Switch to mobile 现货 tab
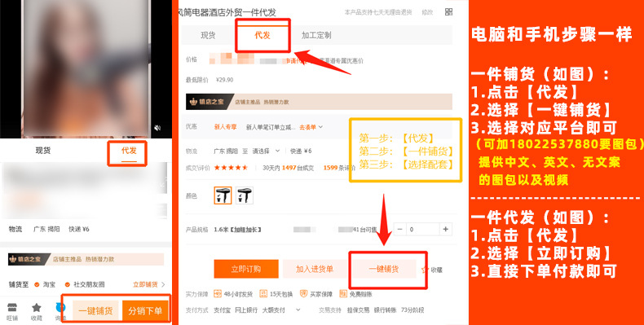This screenshot has height=325, width=644. tap(43, 150)
